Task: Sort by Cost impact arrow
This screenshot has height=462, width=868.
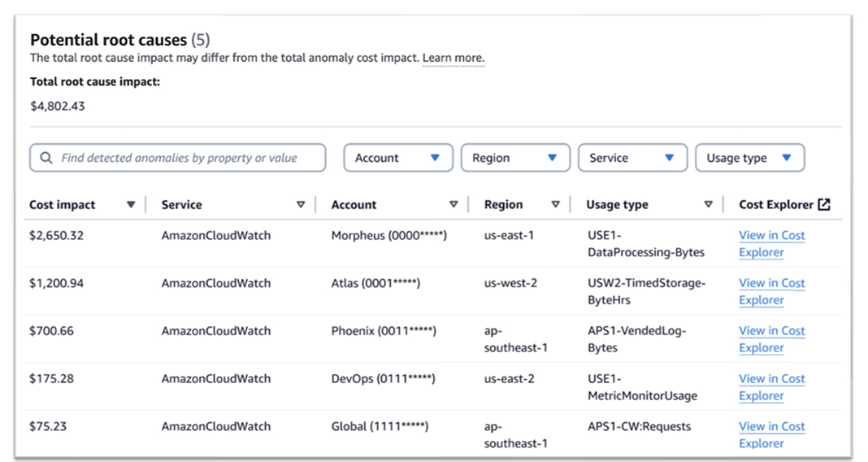Action: [x=131, y=204]
